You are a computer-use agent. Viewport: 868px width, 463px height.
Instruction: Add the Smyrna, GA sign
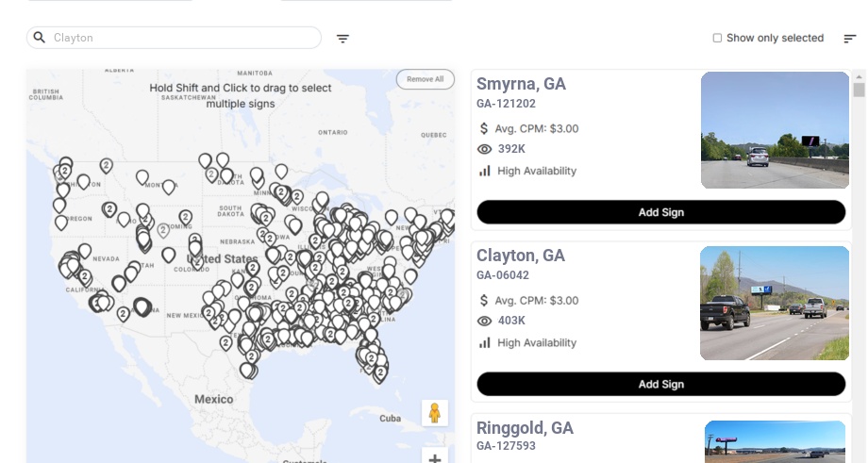pyautogui.click(x=660, y=212)
